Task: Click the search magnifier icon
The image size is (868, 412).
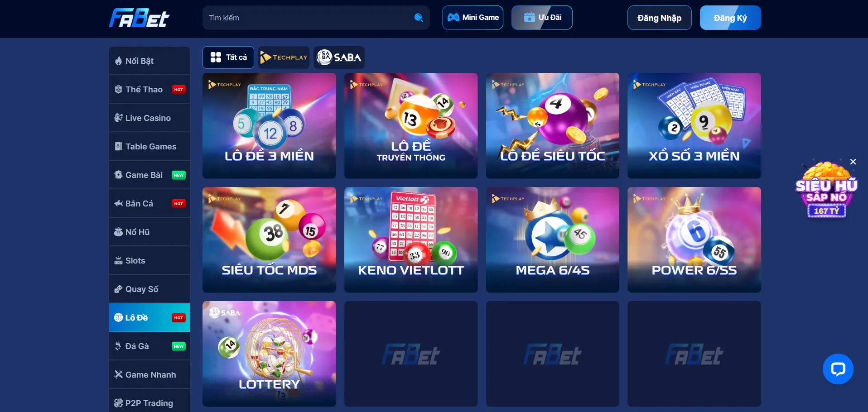Action: [419, 18]
